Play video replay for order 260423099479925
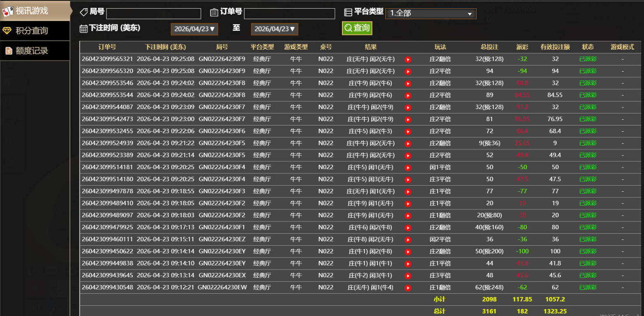This screenshot has width=644, height=316. coord(408,228)
